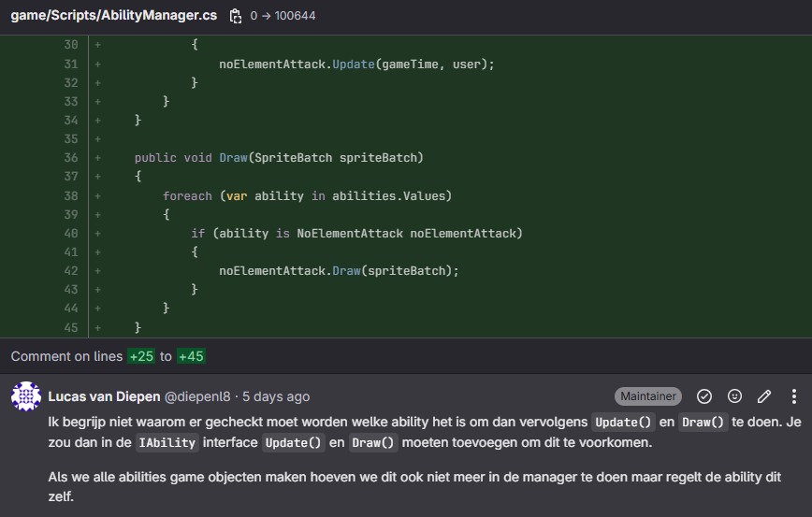Click if ability is NoElementAttack line
This screenshot has height=517, width=812.
coord(356,234)
